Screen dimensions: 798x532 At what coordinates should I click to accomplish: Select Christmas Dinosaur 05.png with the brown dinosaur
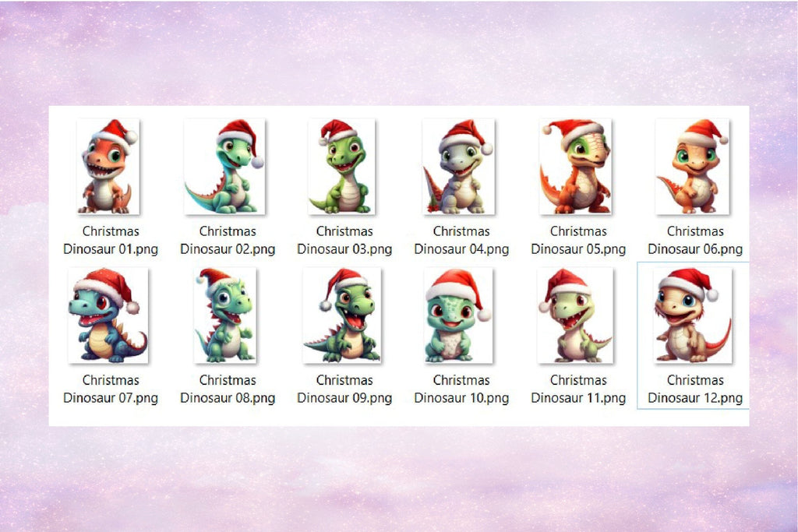point(577,167)
